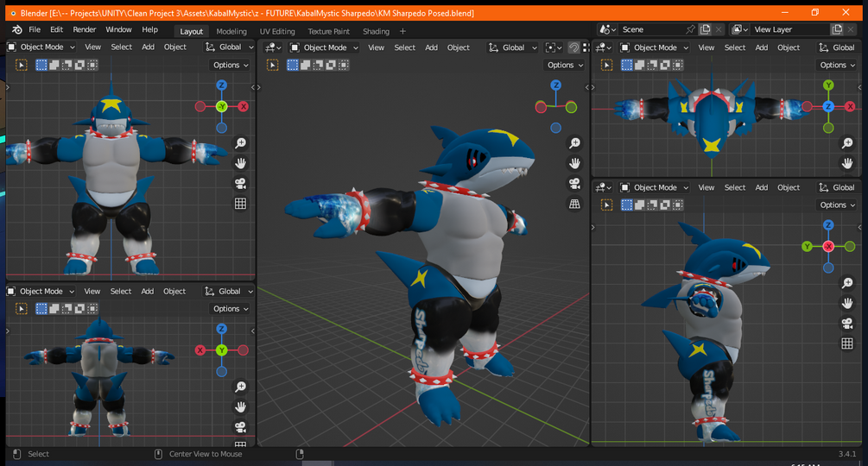The width and height of the screenshot is (868, 466).
Task: Select Box tool icon in back-view viewport
Action: (x=21, y=308)
